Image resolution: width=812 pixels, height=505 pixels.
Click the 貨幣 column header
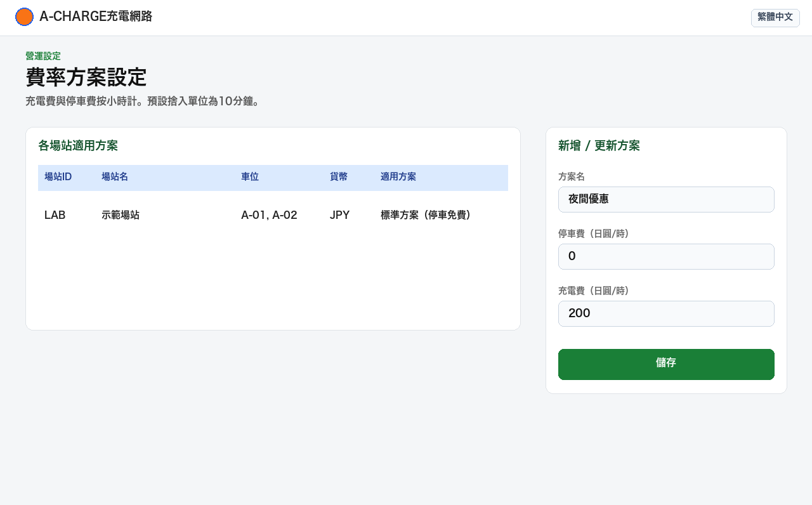click(x=339, y=177)
